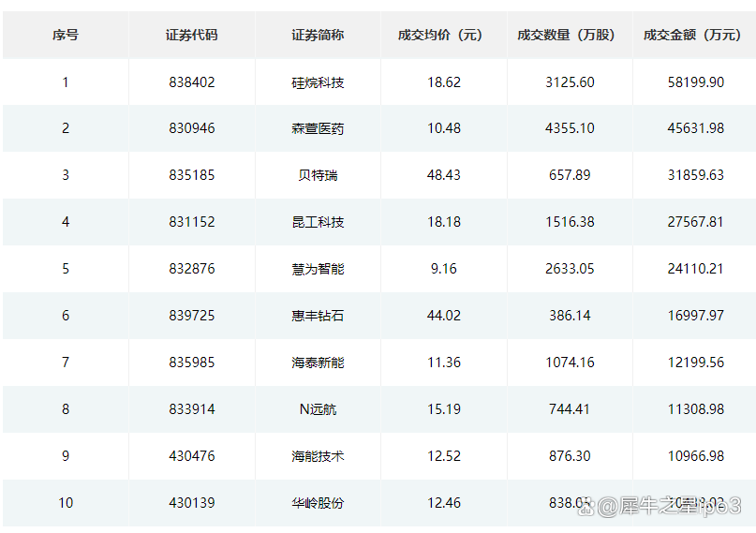The height and width of the screenshot is (533, 756).
Task: Click the 证券代码 column header
Action: (191, 36)
